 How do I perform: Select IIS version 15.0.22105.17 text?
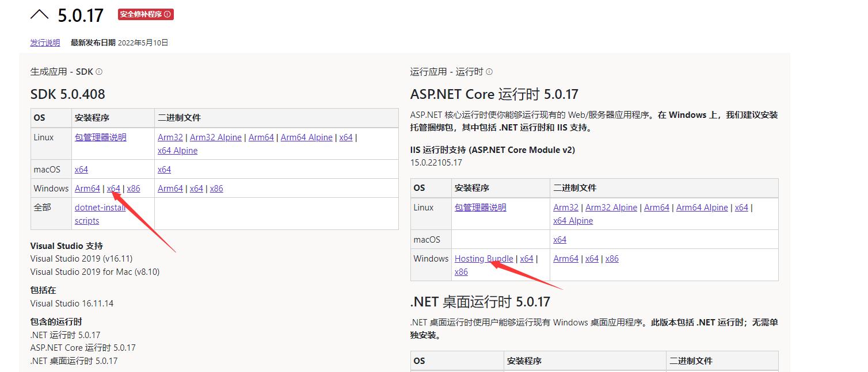436,163
